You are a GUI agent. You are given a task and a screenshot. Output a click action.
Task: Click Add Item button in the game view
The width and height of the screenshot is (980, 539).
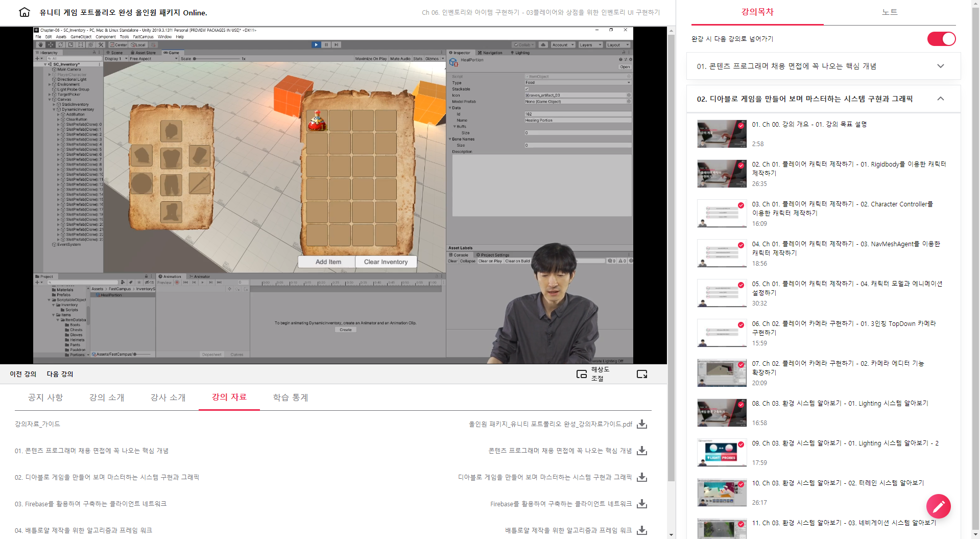pos(328,262)
